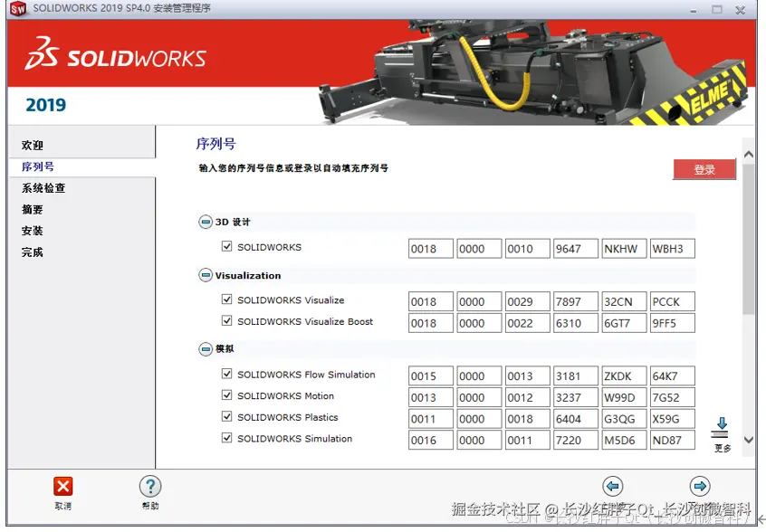Click Motion serial field 7G52
Viewport: 766px width, 532px height.
click(x=673, y=397)
